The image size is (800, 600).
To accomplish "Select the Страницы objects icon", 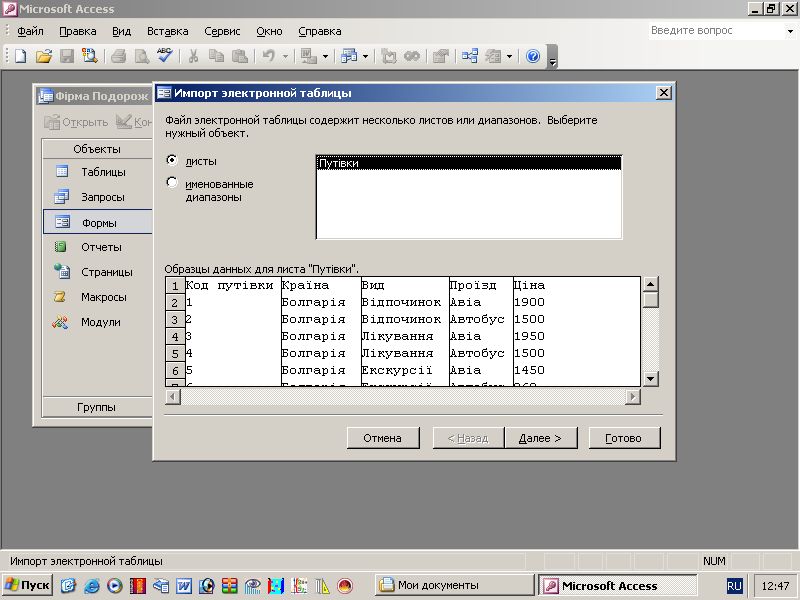I will coord(62,271).
